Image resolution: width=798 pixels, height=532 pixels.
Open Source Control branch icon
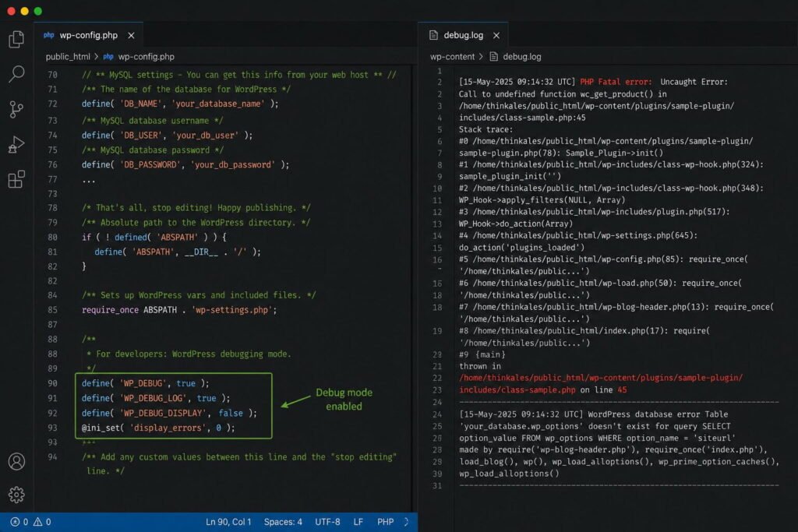(x=16, y=109)
